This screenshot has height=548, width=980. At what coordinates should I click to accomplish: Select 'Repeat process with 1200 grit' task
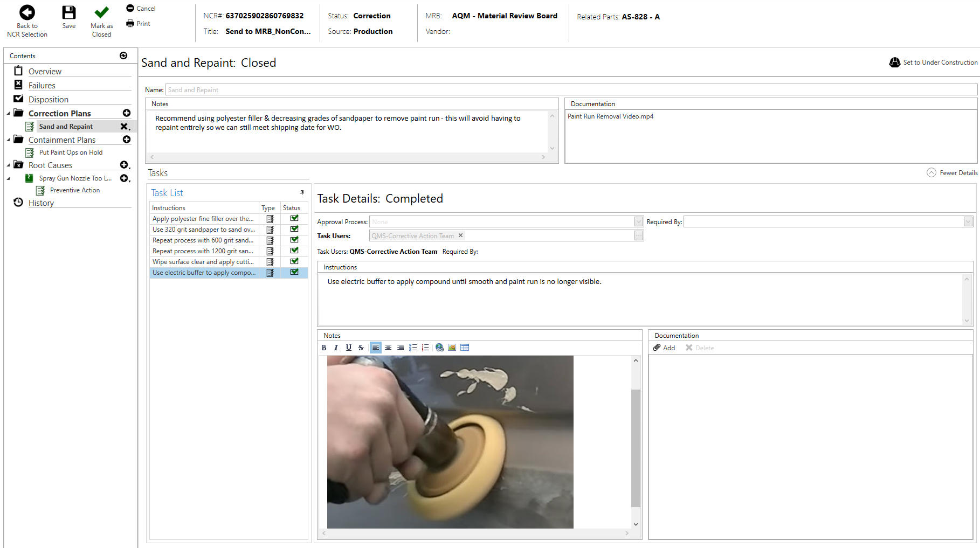(203, 251)
